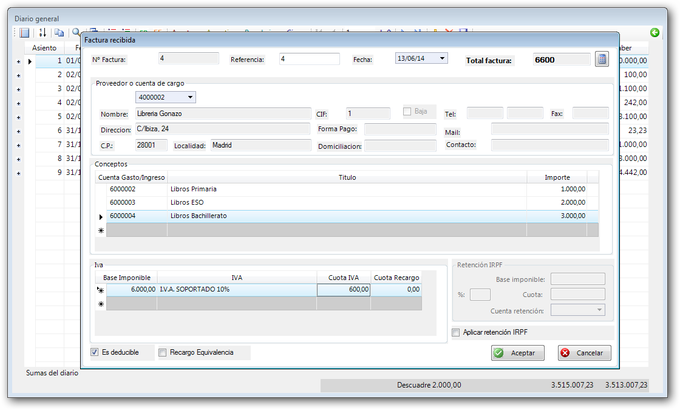This screenshot has height=410, width=680.
Task: Click the Asiento column header in Diario general
Action: 44,48
